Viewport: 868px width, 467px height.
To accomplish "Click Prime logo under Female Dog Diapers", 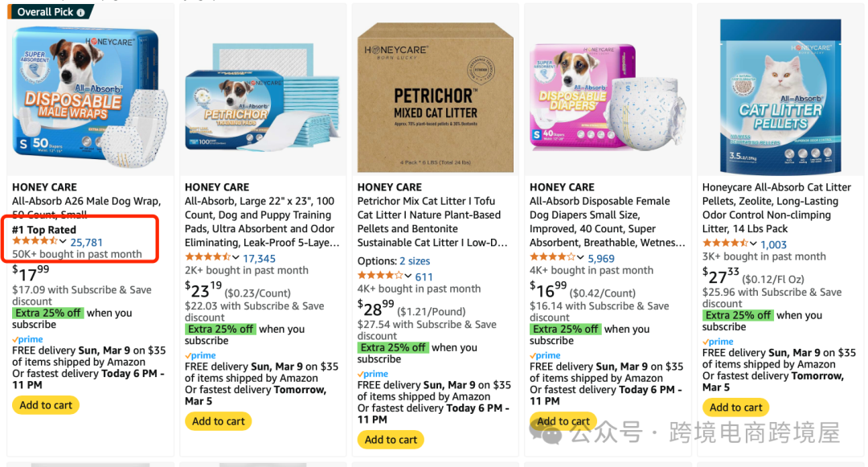I will click(545, 355).
